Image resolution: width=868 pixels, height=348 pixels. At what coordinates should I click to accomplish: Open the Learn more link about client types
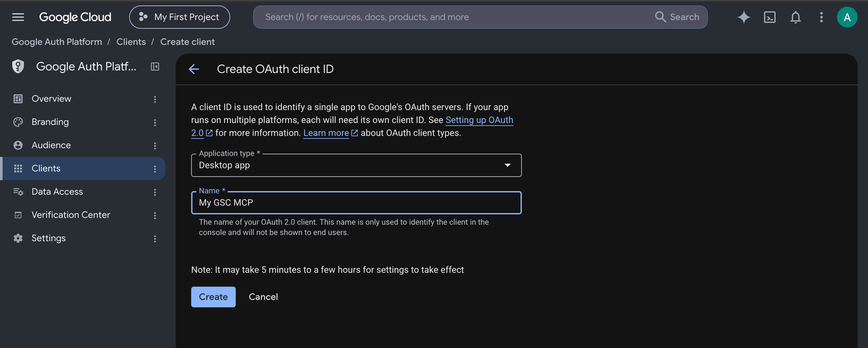tap(326, 133)
